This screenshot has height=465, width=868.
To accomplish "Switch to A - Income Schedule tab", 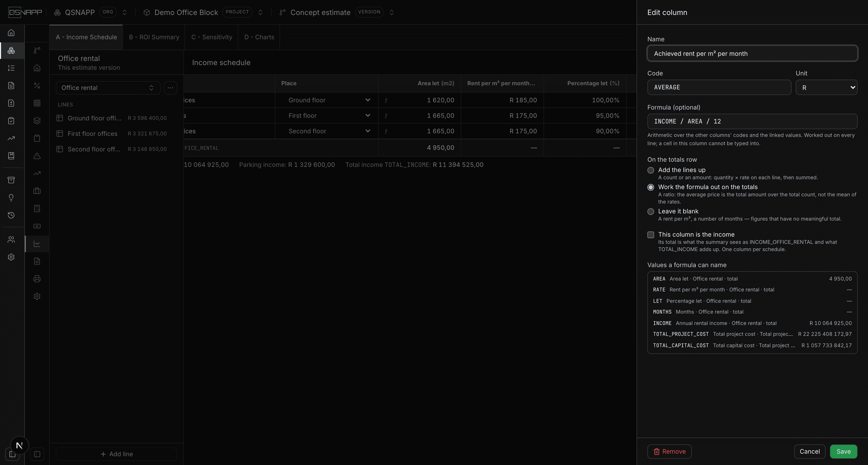I will [x=86, y=37].
